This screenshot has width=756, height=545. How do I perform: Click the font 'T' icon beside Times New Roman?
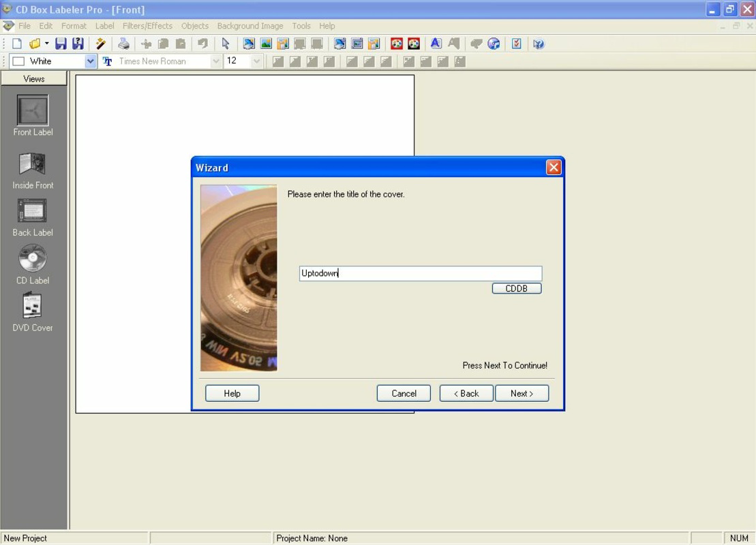(x=108, y=61)
